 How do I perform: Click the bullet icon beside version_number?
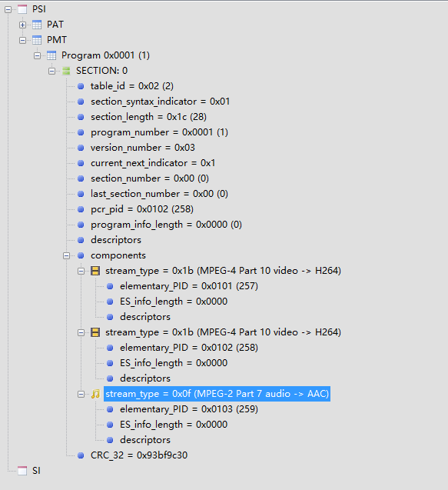(x=81, y=148)
